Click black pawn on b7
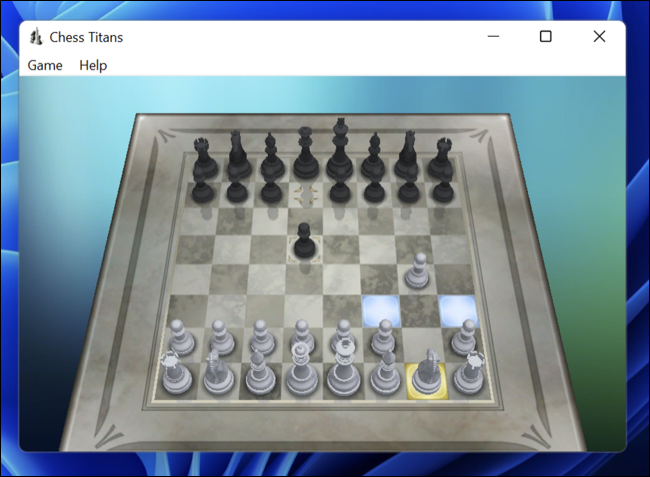Viewport: 650px width, 477px height. click(237, 189)
